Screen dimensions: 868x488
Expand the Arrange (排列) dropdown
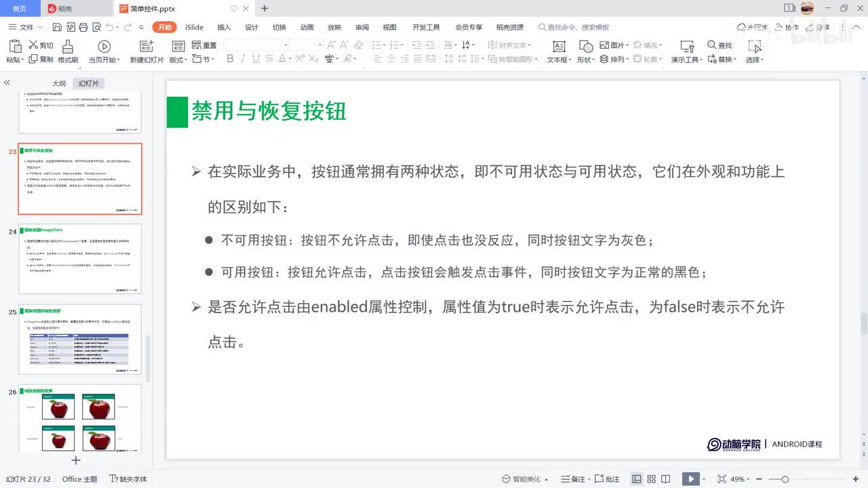click(x=614, y=60)
